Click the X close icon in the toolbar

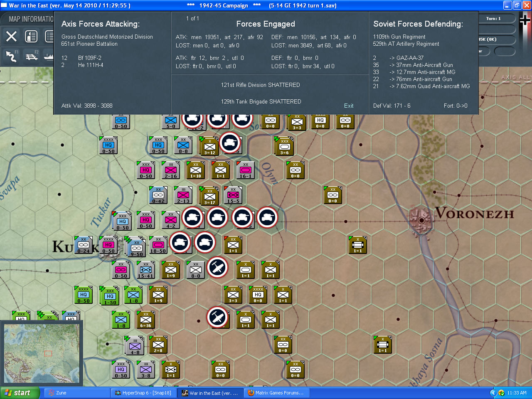12,37
